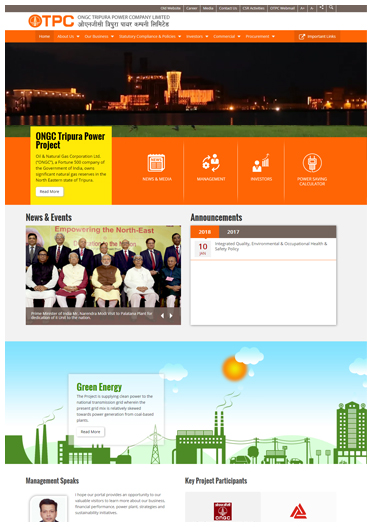
Task: Click the ONGC logo under Key Project Participants
Action: click(x=223, y=512)
